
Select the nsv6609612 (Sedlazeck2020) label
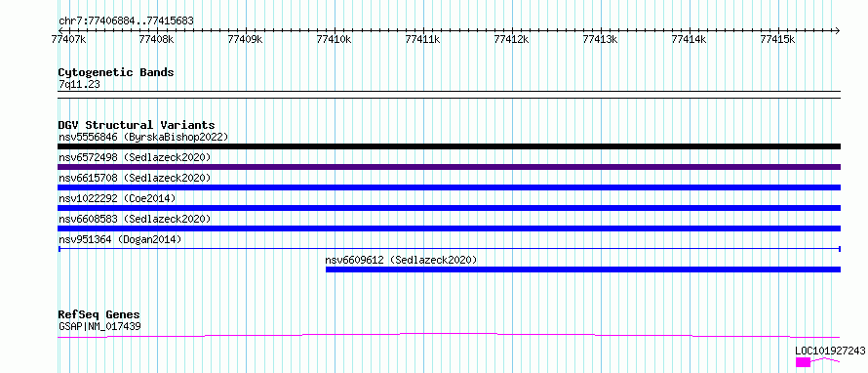[x=402, y=260]
